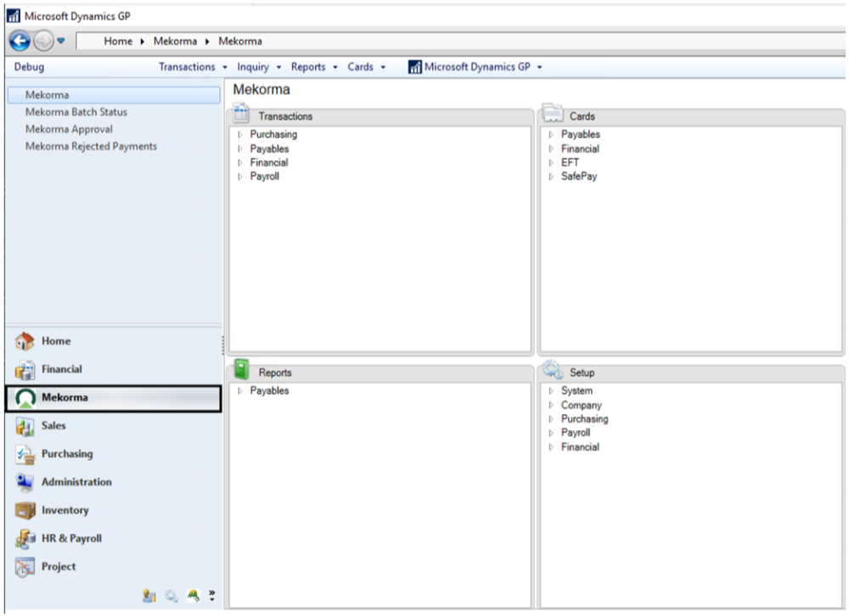849x616 pixels.
Task: Open the Cards menu in the menu bar
Action: click(367, 67)
